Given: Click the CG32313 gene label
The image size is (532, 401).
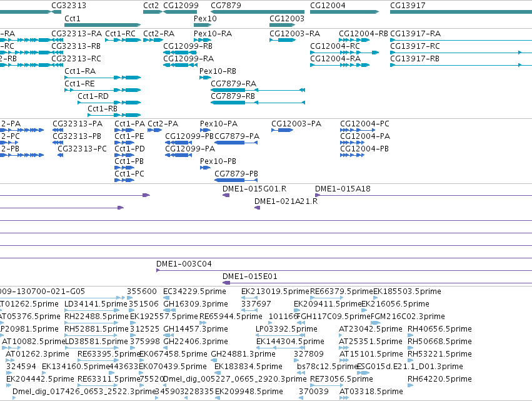Looking at the screenshot, I should tap(69, 6).
